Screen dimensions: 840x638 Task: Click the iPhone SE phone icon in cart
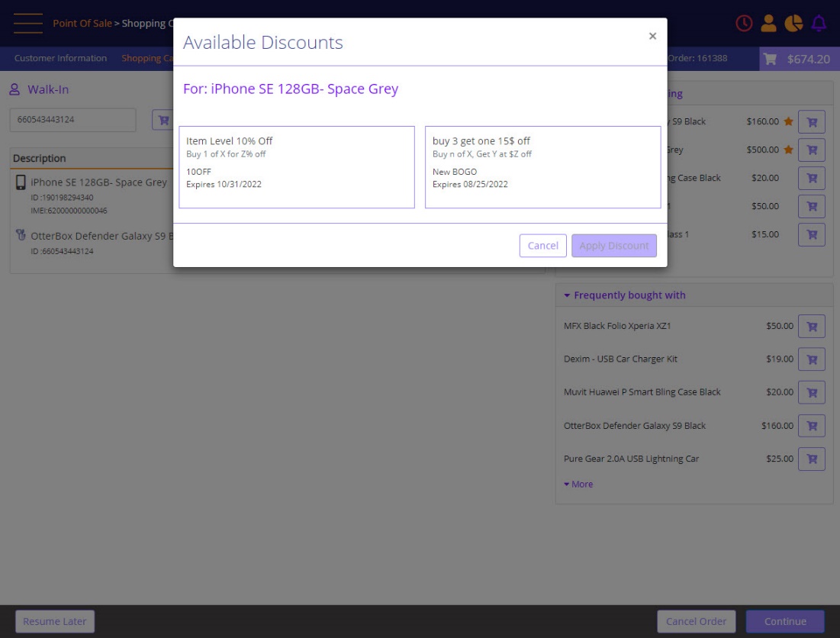(x=21, y=182)
